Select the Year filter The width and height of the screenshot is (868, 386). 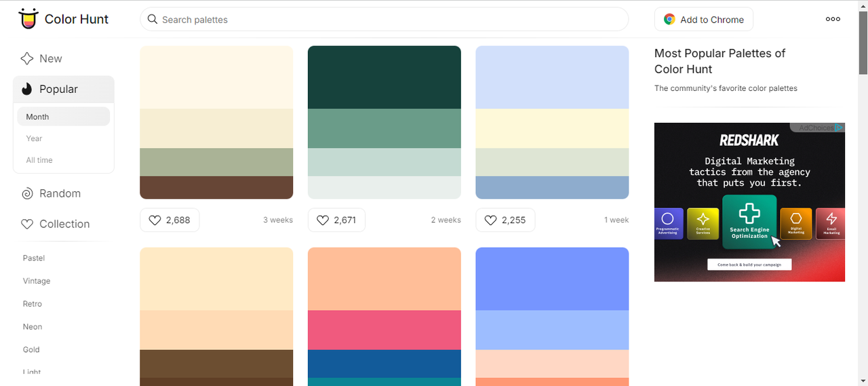(64, 138)
